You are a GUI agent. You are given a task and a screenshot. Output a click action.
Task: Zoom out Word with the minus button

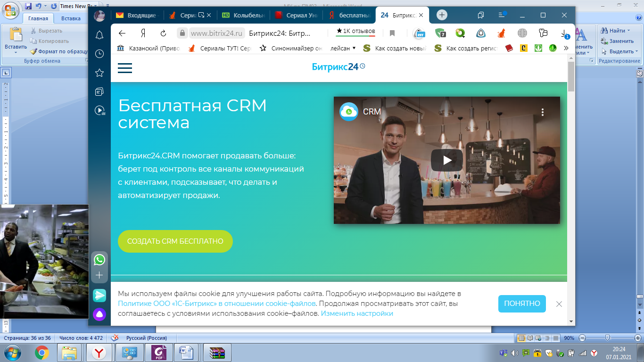pos(582,338)
